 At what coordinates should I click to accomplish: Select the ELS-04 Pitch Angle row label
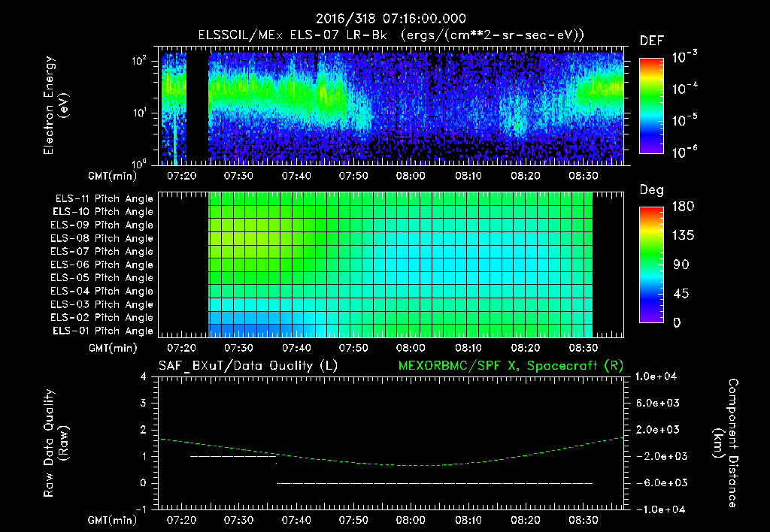[x=102, y=291]
